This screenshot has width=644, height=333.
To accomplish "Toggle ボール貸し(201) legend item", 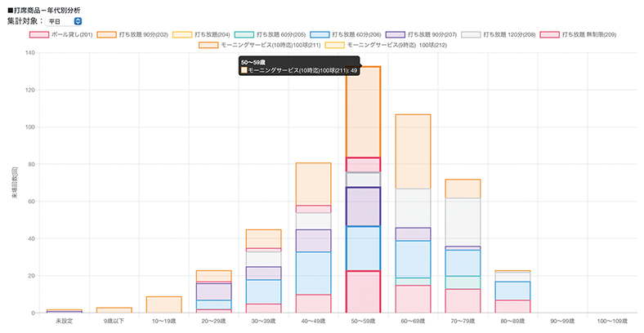I will point(61,34).
